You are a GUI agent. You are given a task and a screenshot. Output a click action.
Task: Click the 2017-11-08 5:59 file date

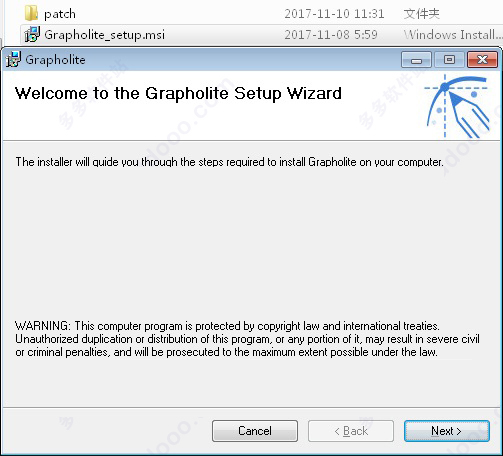click(331, 35)
